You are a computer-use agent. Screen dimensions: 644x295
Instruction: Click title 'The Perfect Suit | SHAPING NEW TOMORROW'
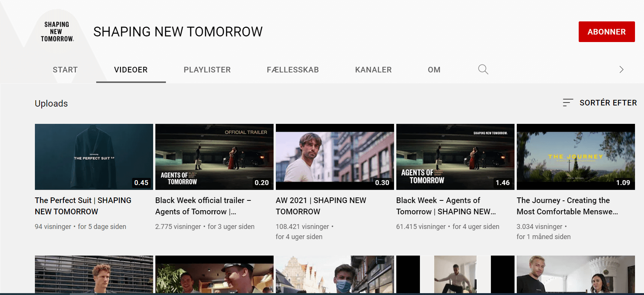pos(83,206)
